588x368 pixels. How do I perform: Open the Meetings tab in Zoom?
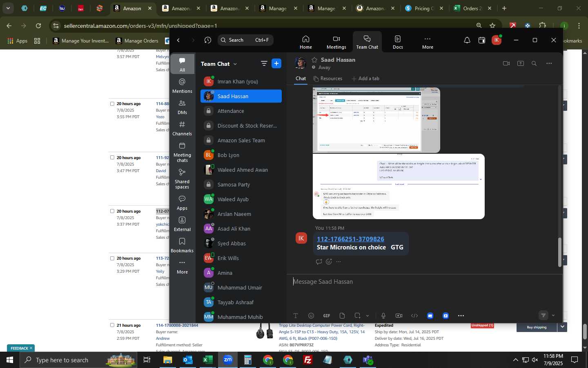[x=336, y=42]
